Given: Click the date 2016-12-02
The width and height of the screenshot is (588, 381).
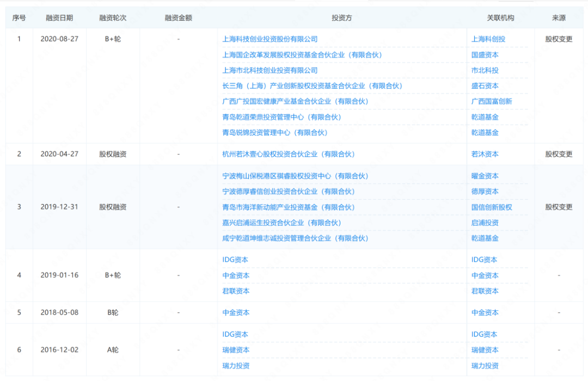Looking at the screenshot, I should coord(59,350).
